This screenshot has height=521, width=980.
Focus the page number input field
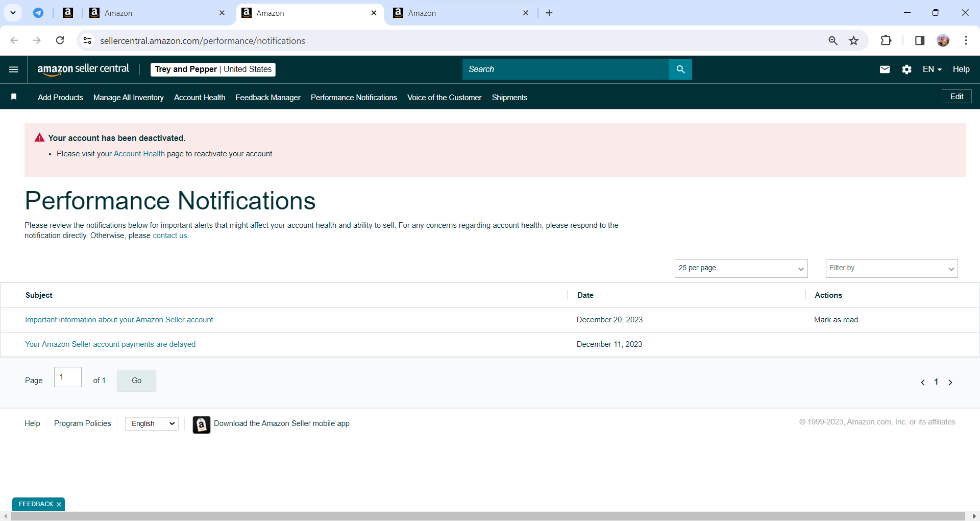point(68,377)
